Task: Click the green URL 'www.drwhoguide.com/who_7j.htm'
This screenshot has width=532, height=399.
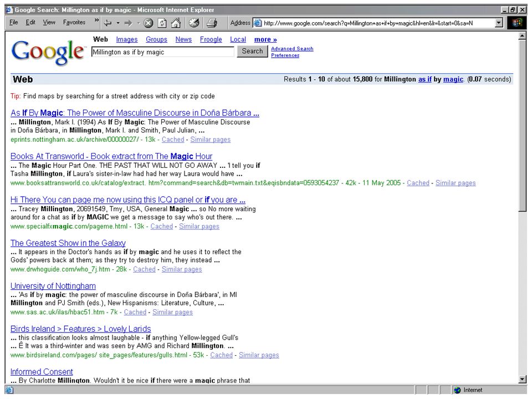Action: point(60,269)
